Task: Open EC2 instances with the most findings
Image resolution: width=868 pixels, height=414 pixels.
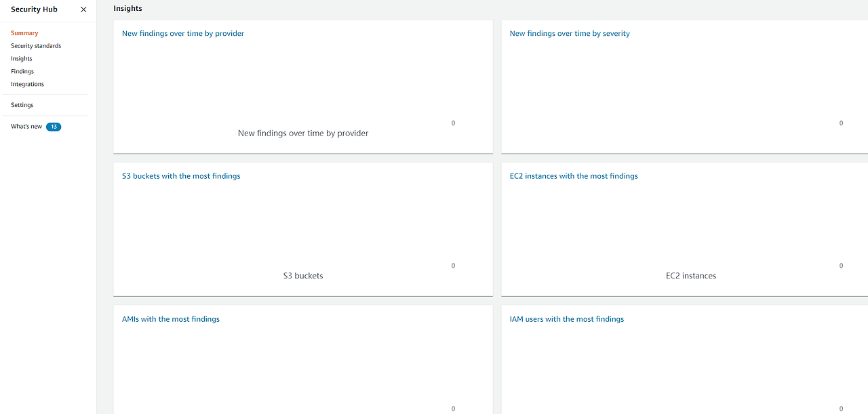Action: [x=574, y=176]
